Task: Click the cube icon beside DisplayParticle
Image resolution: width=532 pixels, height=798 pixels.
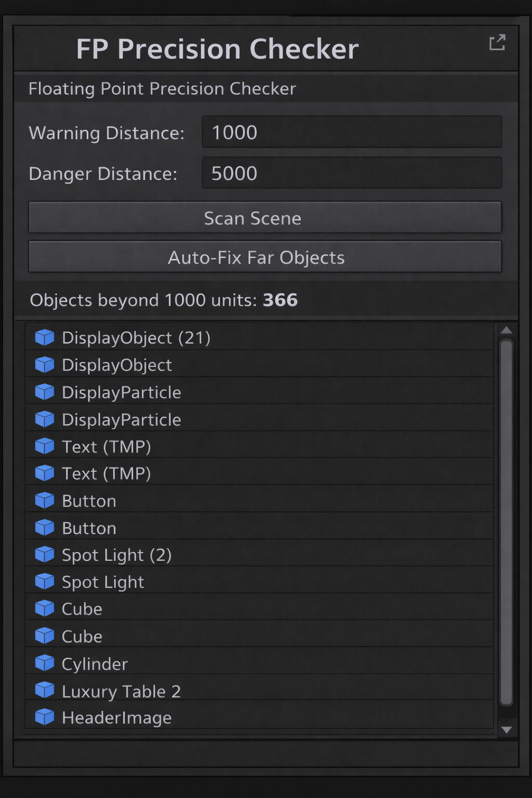Action: [45, 392]
